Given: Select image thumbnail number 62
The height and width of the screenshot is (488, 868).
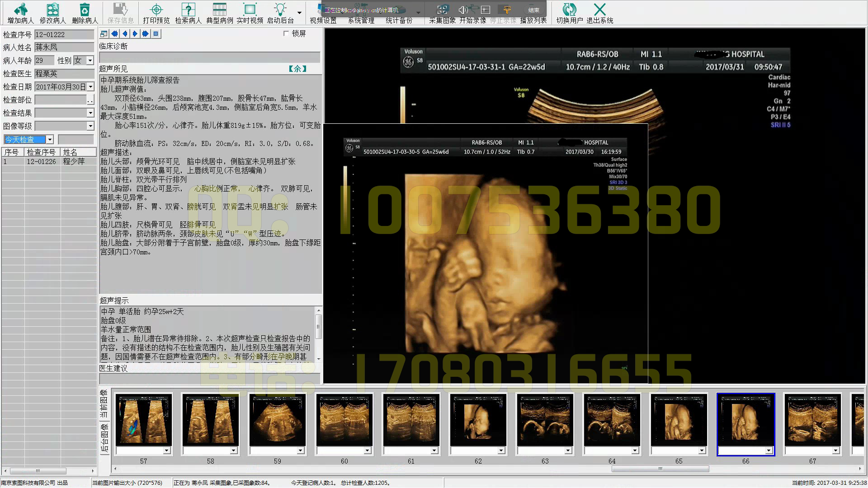Looking at the screenshot, I should pyautogui.click(x=478, y=420).
